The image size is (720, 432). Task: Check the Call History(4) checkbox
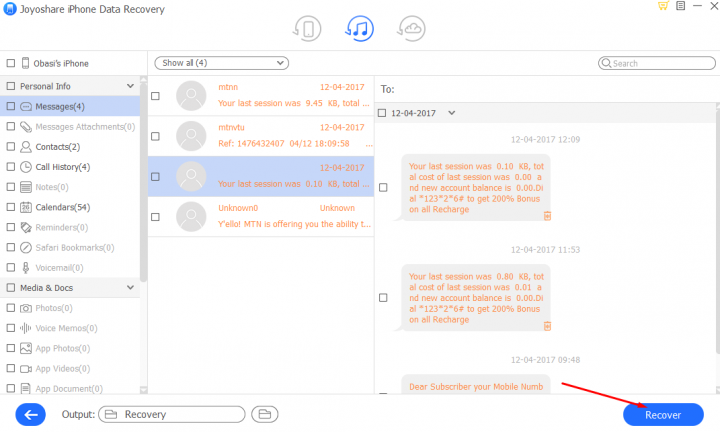11,167
